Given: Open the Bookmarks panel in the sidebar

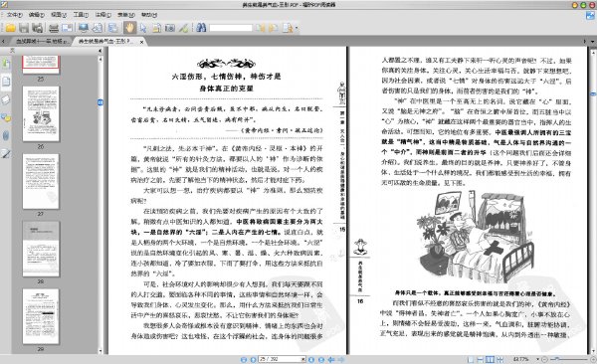Looking at the screenshot, I should coord(6,64).
